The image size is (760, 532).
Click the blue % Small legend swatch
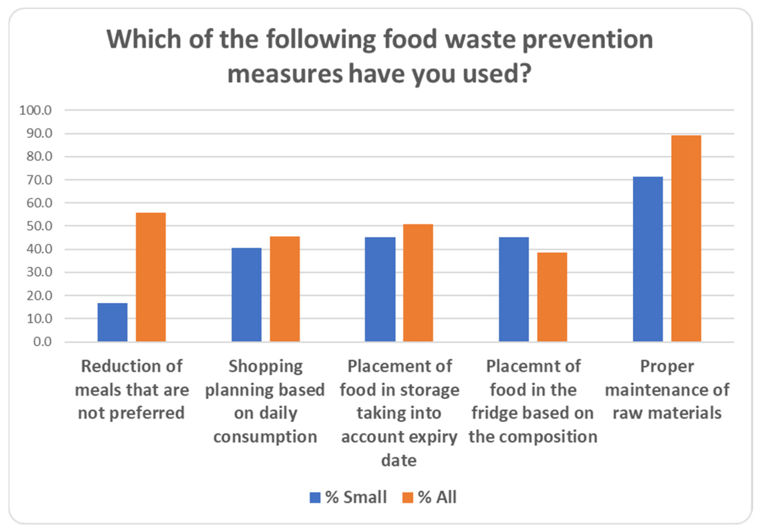pos(315,497)
